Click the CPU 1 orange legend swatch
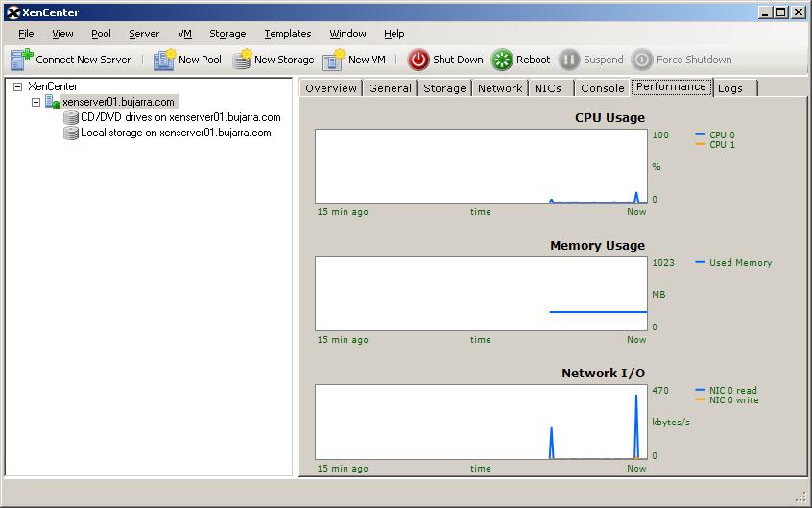This screenshot has width=812, height=508. [700, 144]
